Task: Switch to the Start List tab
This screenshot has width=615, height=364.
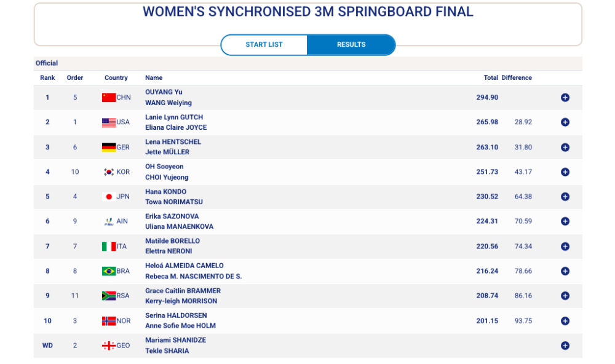Action: (264, 45)
